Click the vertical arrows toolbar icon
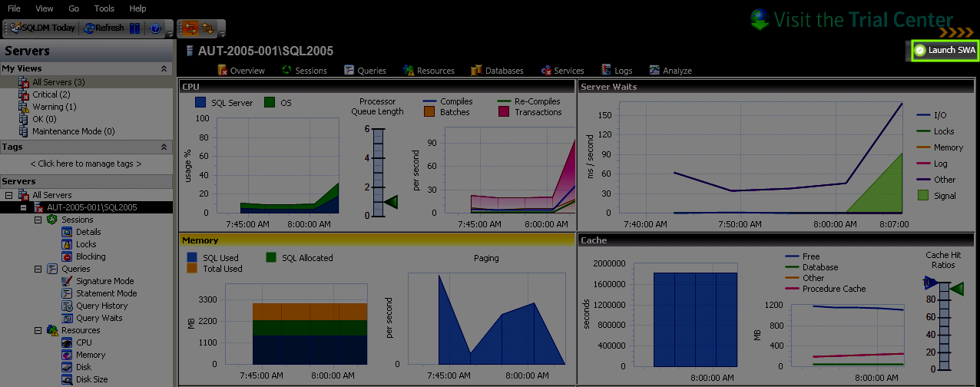The height and width of the screenshot is (387, 980). click(x=207, y=28)
